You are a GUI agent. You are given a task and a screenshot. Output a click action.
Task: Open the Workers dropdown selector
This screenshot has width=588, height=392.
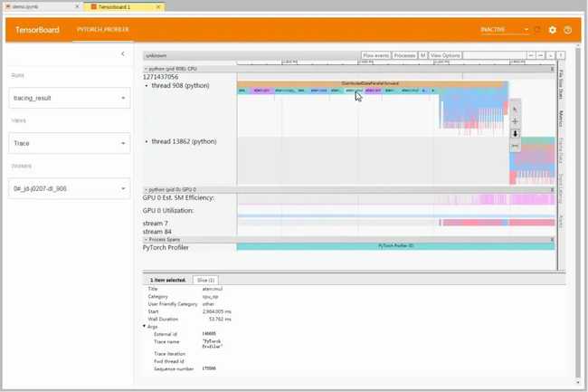tap(71, 188)
